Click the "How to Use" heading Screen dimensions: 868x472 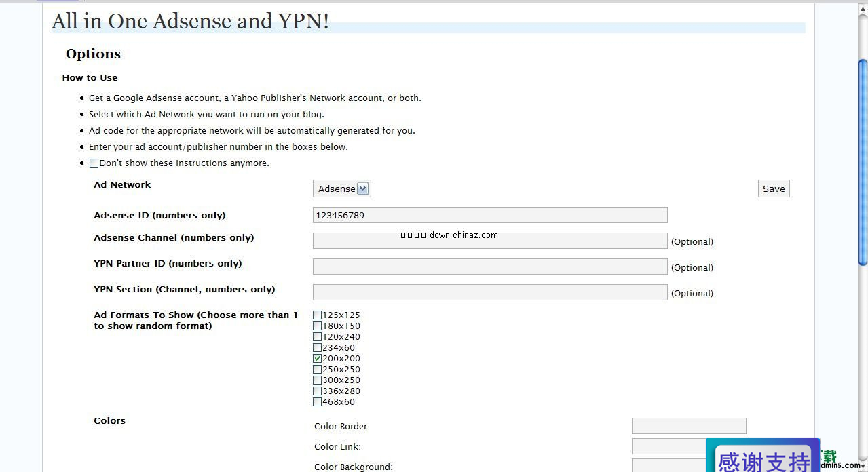point(90,77)
